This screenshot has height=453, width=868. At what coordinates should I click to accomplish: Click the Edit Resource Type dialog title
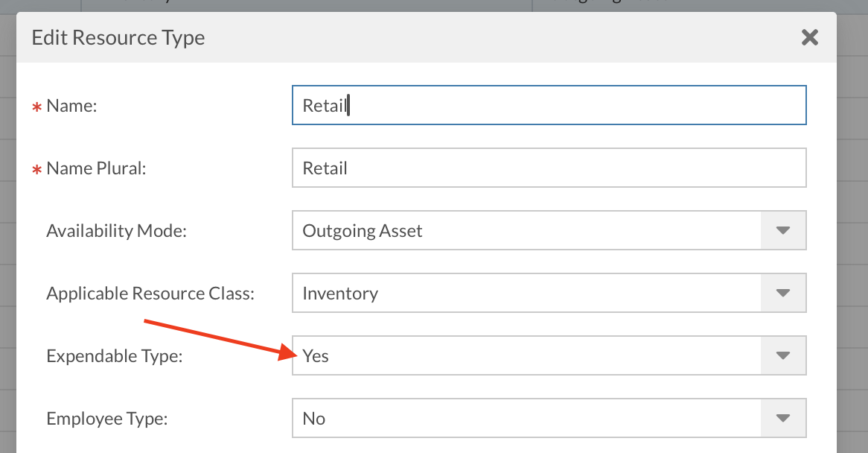[x=118, y=37]
